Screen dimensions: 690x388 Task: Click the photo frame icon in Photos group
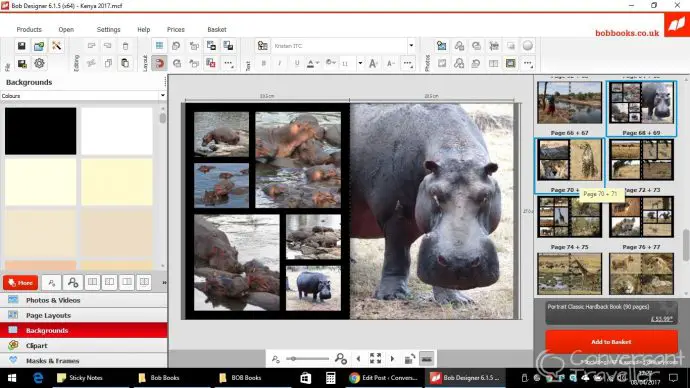(510, 63)
